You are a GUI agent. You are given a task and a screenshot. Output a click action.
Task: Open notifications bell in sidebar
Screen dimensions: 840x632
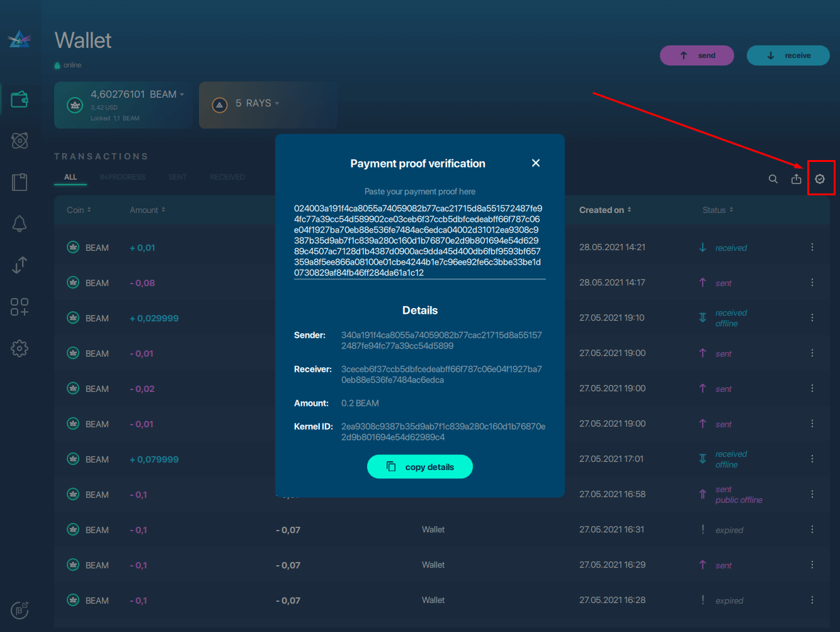(x=20, y=224)
